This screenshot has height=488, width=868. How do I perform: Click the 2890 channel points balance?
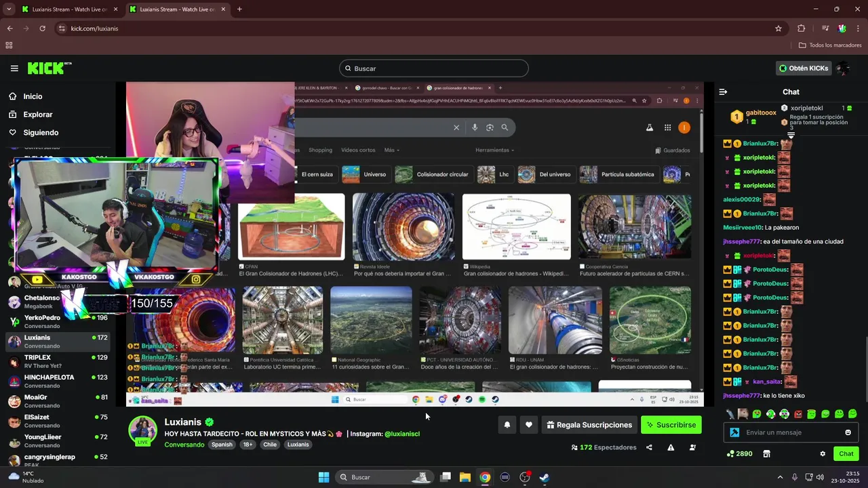pyautogui.click(x=739, y=453)
